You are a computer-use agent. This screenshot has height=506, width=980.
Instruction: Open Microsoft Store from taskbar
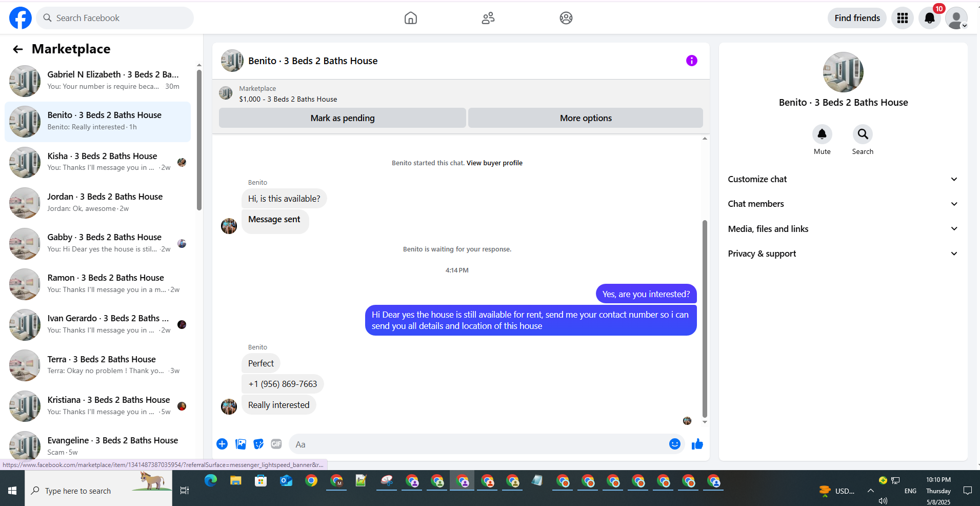pyautogui.click(x=261, y=481)
